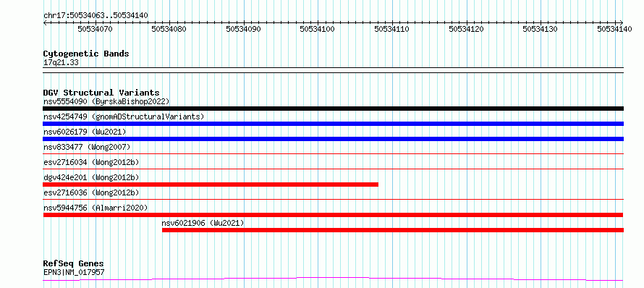Click the chr17:50534063..50534140 region label
The height and width of the screenshot is (288, 644).
click(x=96, y=15)
